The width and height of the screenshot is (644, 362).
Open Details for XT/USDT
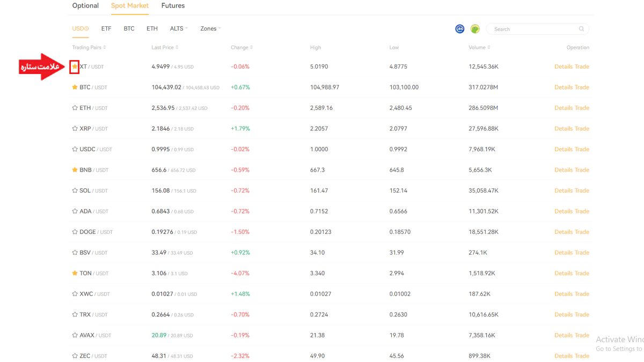(x=563, y=67)
